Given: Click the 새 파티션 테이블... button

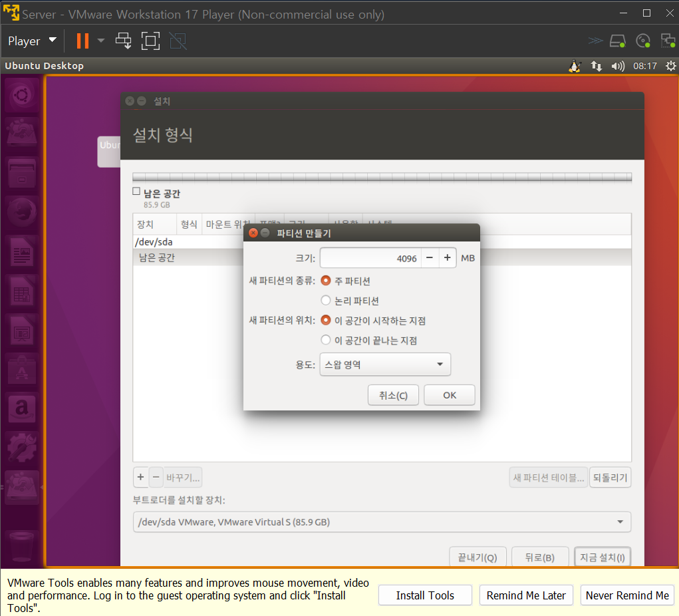Looking at the screenshot, I should point(549,478).
